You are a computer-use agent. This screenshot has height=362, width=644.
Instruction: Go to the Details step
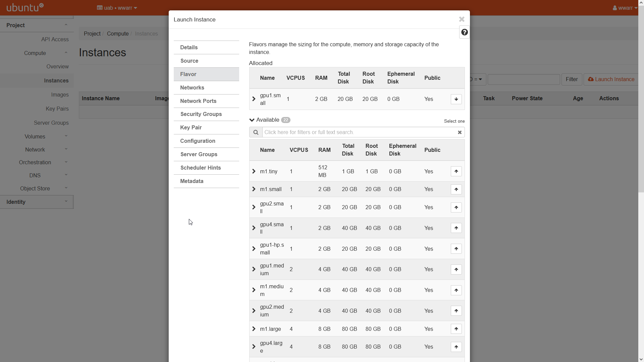(206, 47)
